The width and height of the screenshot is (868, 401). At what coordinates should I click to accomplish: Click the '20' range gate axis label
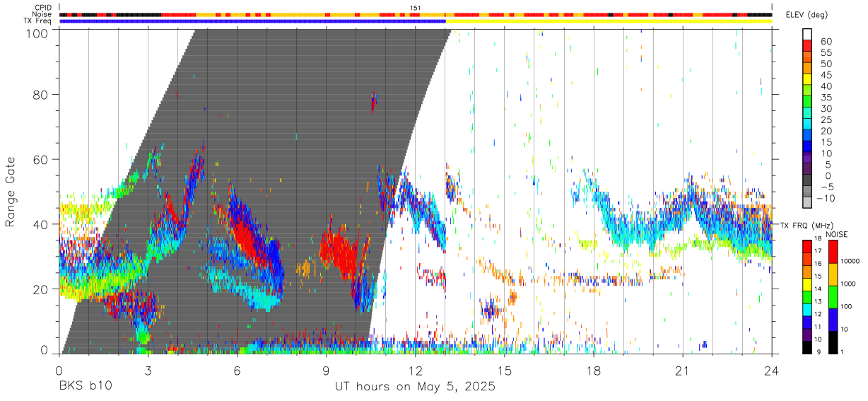pyautogui.click(x=41, y=289)
